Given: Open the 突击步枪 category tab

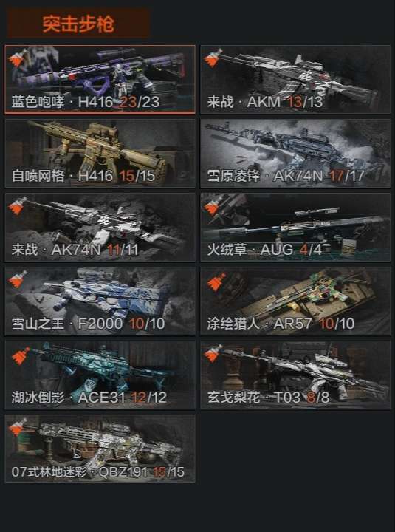Looking at the screenshot, I should [78, 24].
